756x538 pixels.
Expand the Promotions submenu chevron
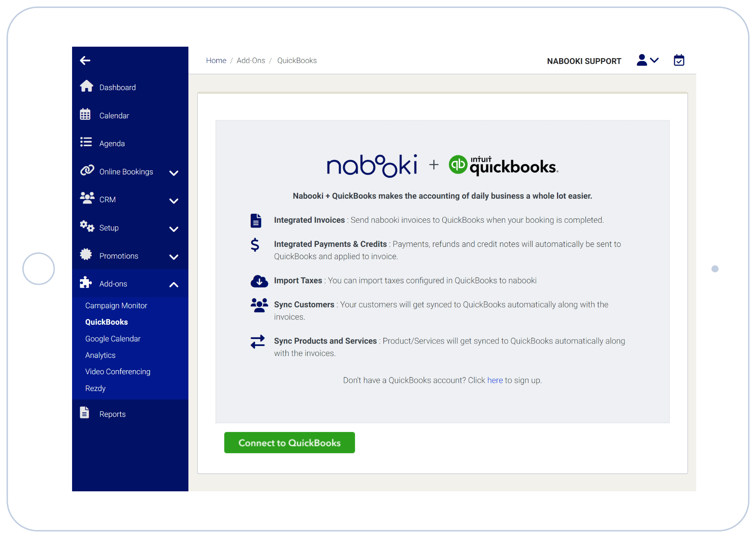tap(174, 257)
